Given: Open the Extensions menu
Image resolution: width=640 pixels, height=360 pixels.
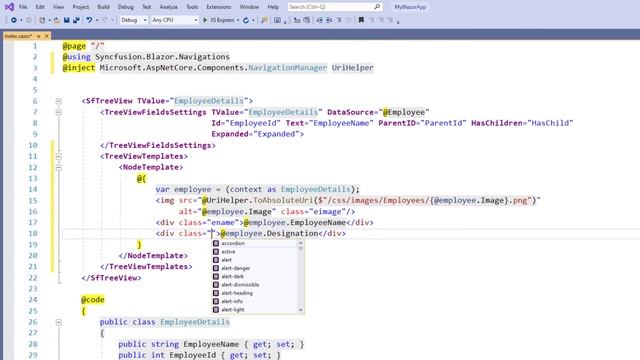Looking at the screenshot, I should [x=218, y=7].
